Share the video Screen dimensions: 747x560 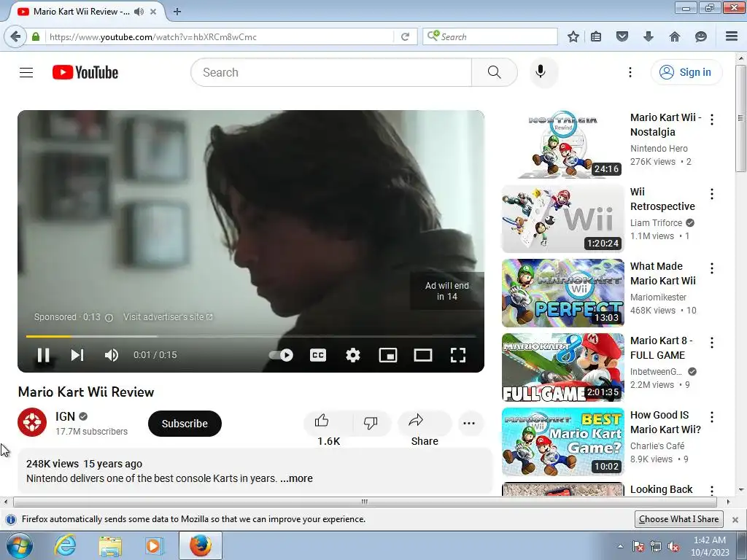(x=424, y=422)
